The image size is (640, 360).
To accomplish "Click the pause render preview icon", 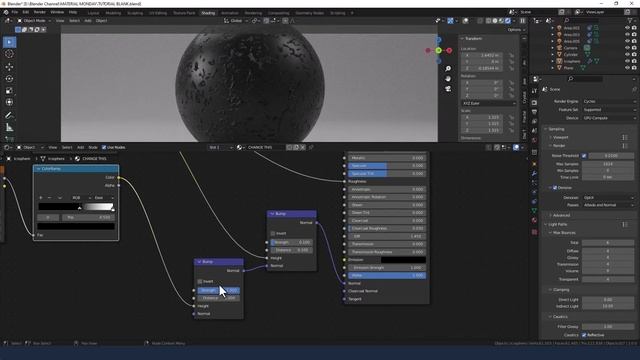I will click(522, 20).
